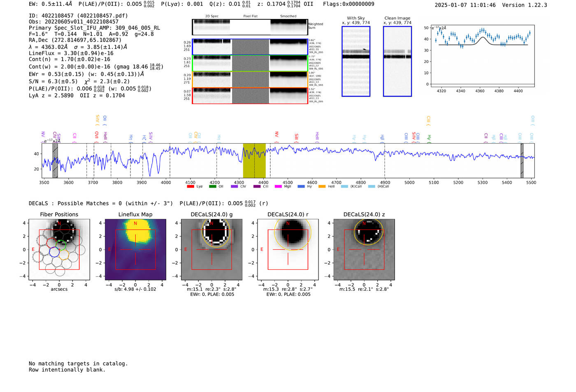Click the hatched gray band near 3550
The height and width of the screenshot is (392, 576).
click(55, 160)
